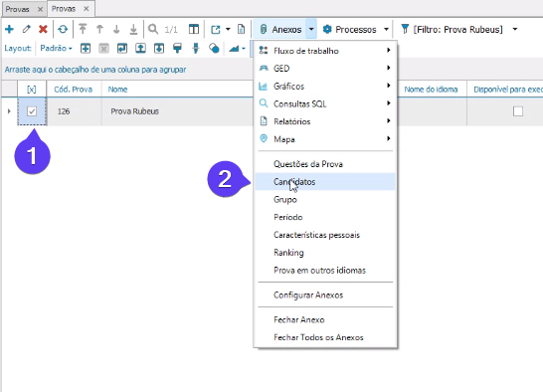Select Ranking in Anexos menu
This screenshot has height=392, width=543.
point(325,253)
